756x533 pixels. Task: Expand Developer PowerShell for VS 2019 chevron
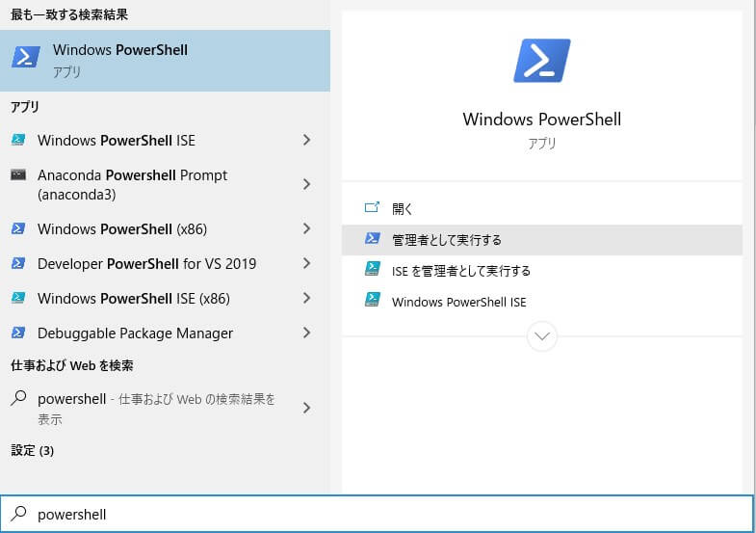coord(306,263)
